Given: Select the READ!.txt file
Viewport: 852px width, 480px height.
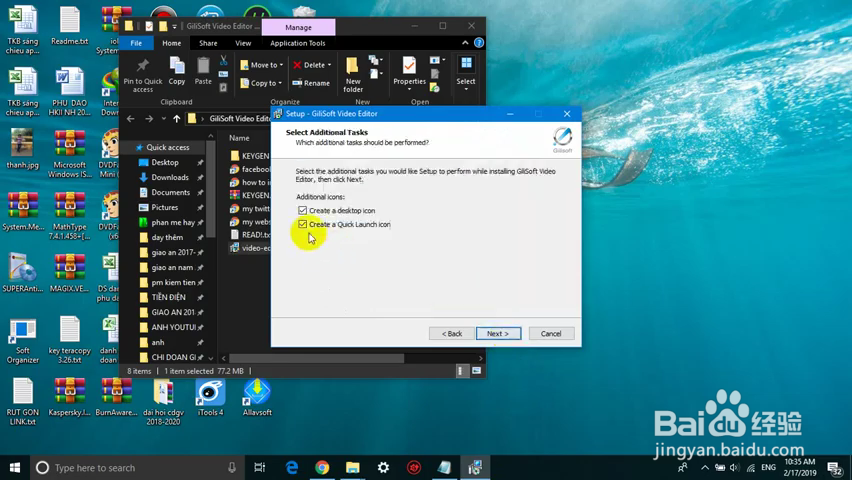Looking at the screenshot, I should point(255,235).
